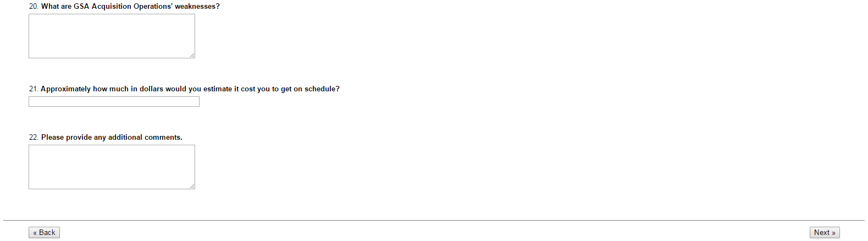
Task: Click the dollar cost estimate text field
Action: pos(114,102)
